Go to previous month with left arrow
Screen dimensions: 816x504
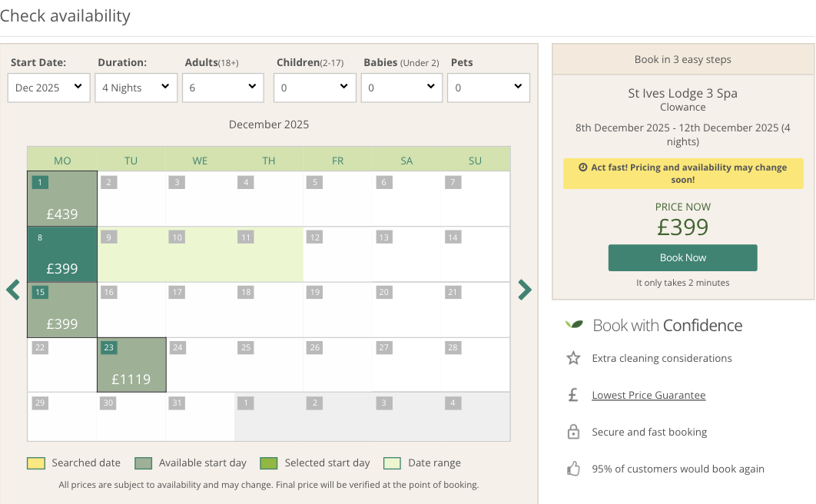(13, 290)
